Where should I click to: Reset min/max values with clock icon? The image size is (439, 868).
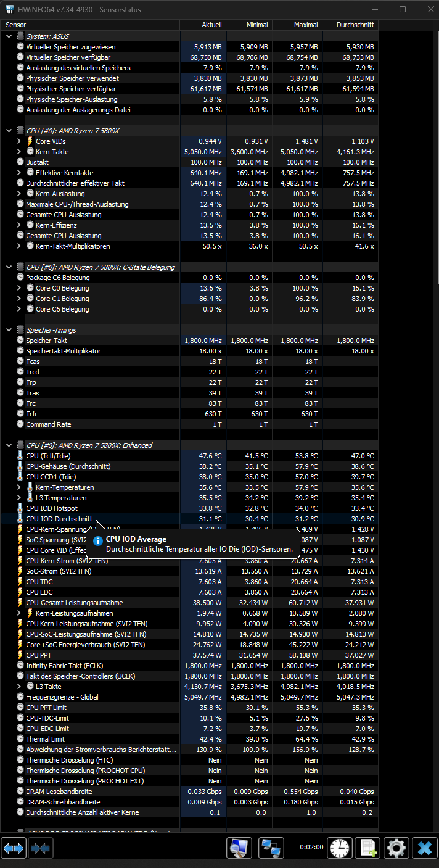coord(340,848)
